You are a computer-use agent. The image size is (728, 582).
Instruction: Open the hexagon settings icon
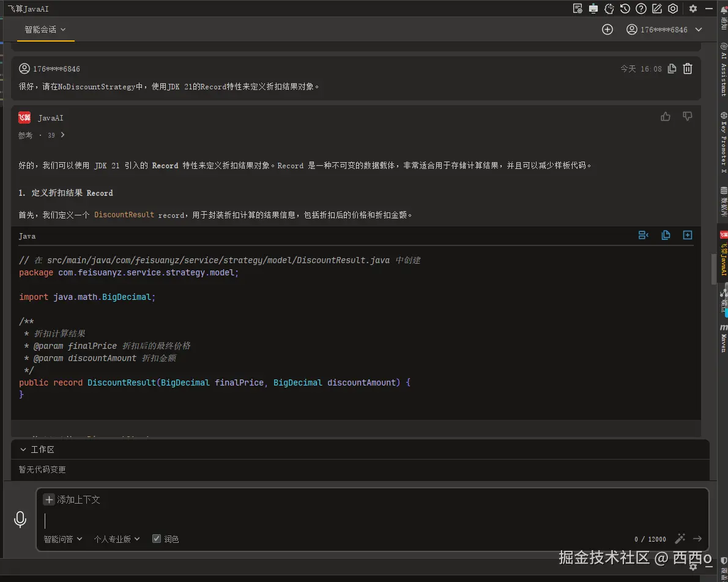(673, 9)
